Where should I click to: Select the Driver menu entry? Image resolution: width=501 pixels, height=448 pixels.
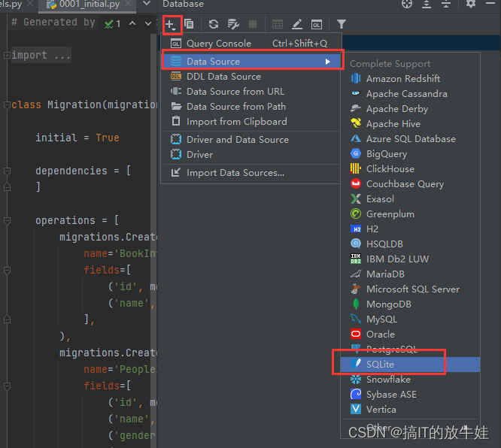click(x=251, y=155)
